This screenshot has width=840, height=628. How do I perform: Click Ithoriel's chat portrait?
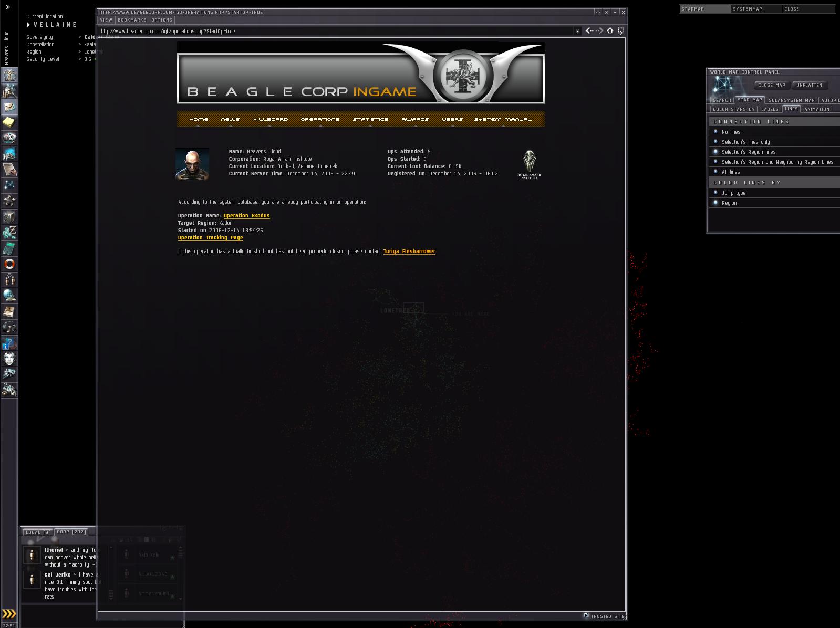(32, 556)
